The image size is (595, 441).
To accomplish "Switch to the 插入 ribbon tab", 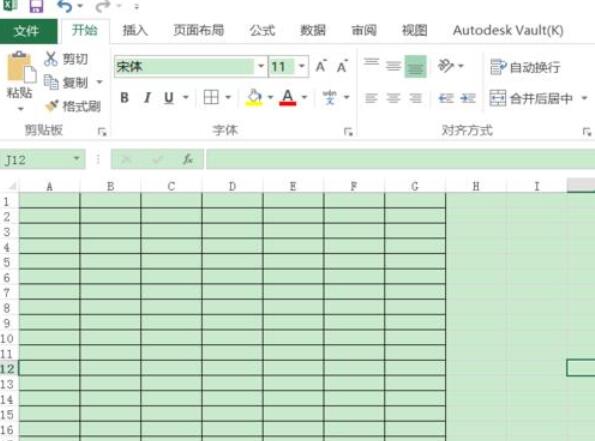I will pos(135,30).
